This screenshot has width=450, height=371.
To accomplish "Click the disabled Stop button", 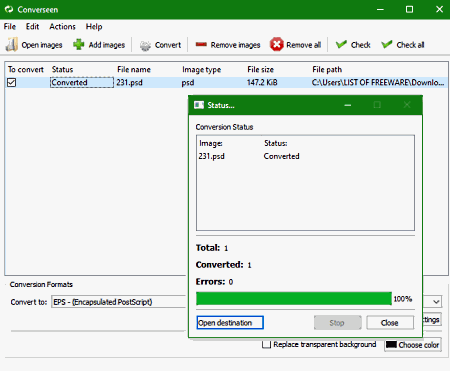I will [337, 323].
